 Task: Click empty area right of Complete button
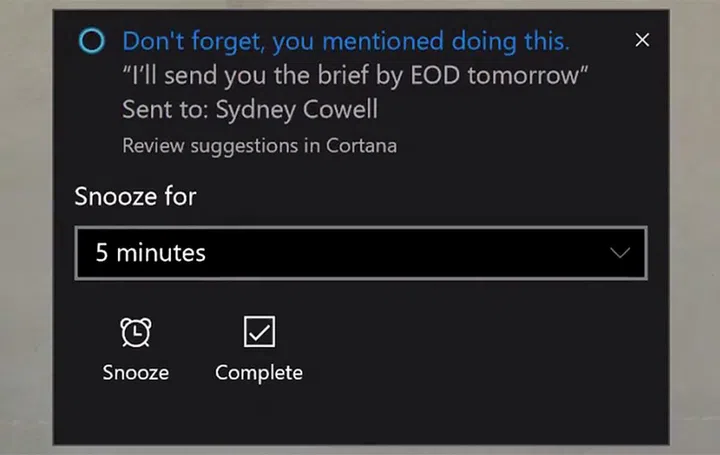[470, 350]
